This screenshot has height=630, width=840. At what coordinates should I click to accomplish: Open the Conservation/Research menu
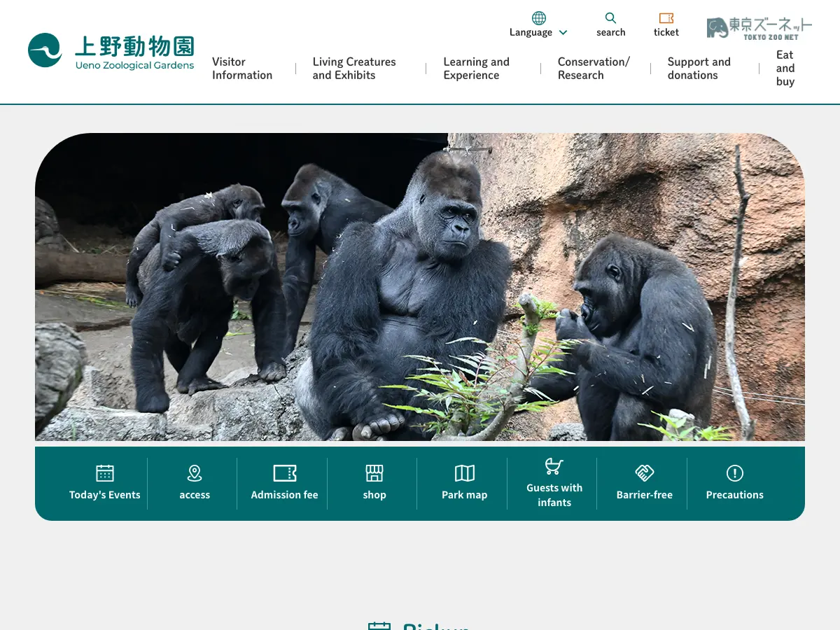[594, 69]
